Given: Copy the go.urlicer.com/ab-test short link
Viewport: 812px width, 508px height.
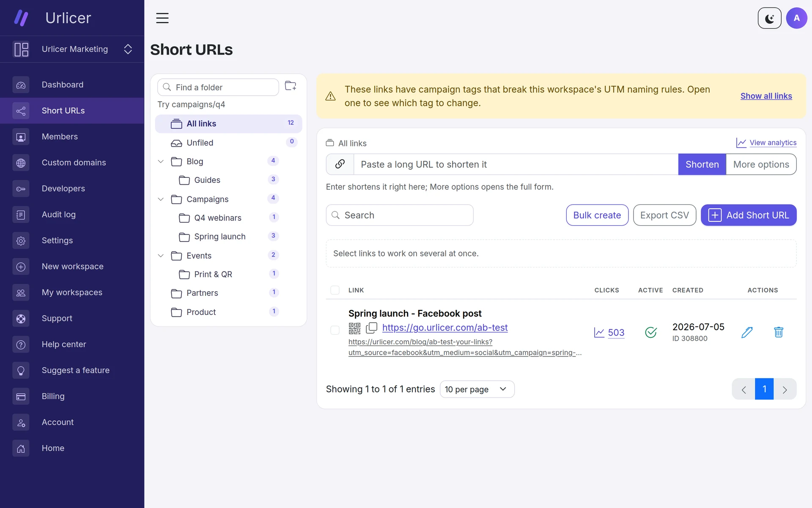Looking at the screenshot, I should (371, 328).
